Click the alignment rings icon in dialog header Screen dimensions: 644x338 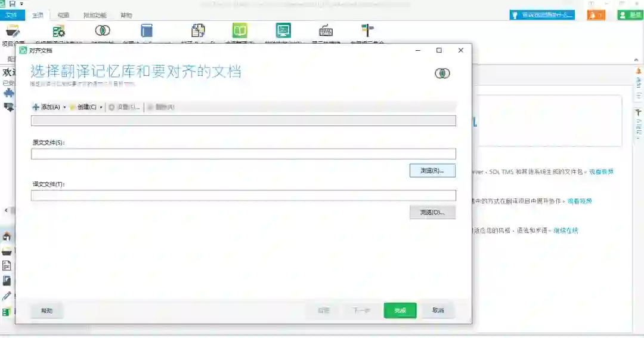coord(442,73)
